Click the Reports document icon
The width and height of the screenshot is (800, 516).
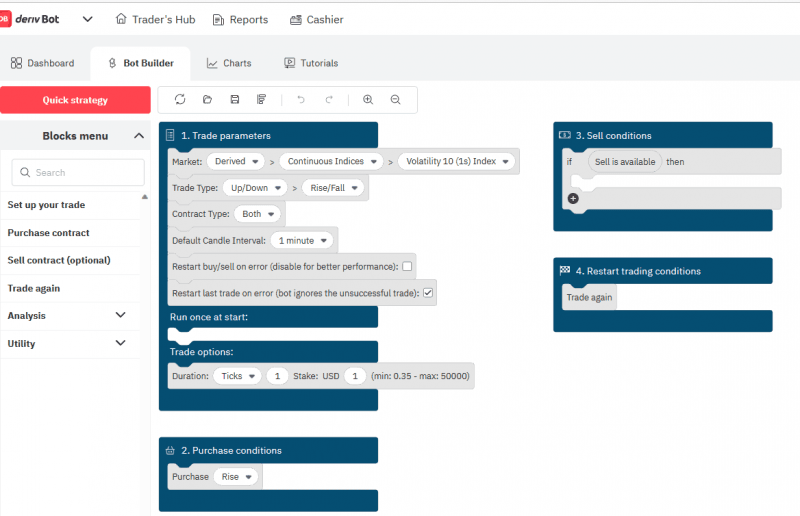(218, 20)
